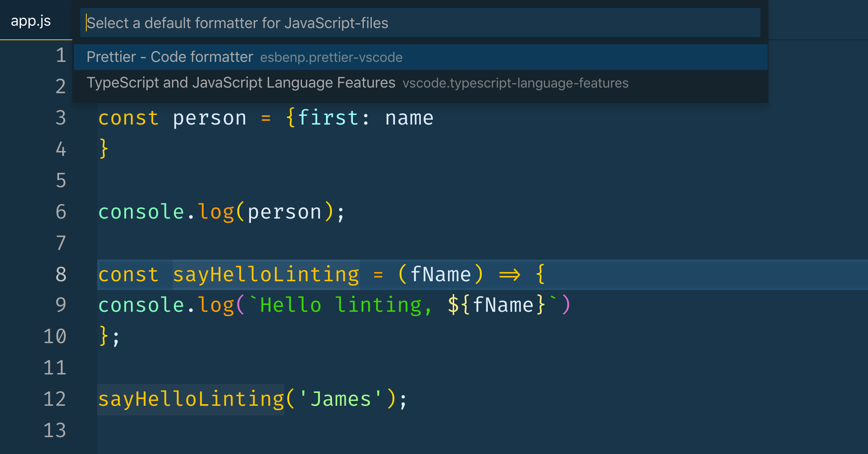The image size is (868, 454).
Task: Click the arrow function token on line 8
Action: tap(511, 274)
